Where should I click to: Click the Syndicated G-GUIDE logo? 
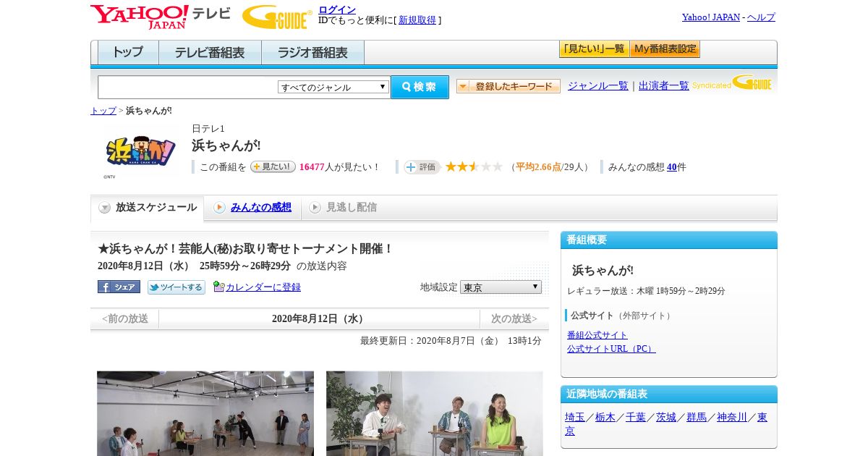point(732,83)
